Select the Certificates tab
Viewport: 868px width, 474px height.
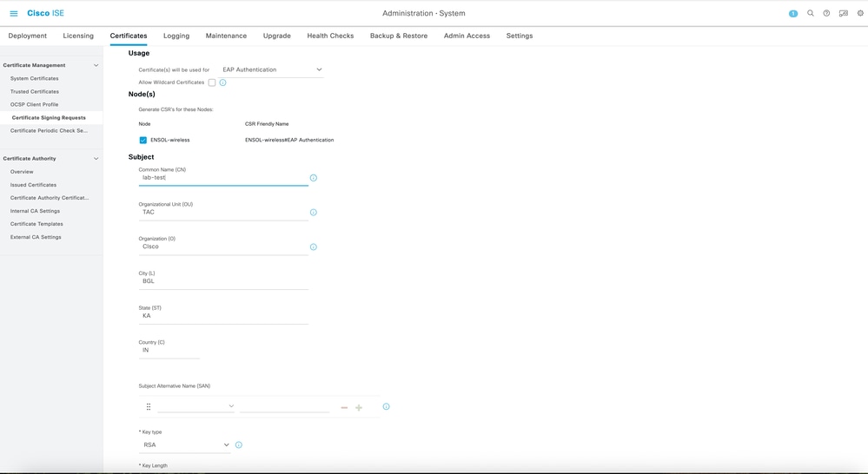(129, 36)
